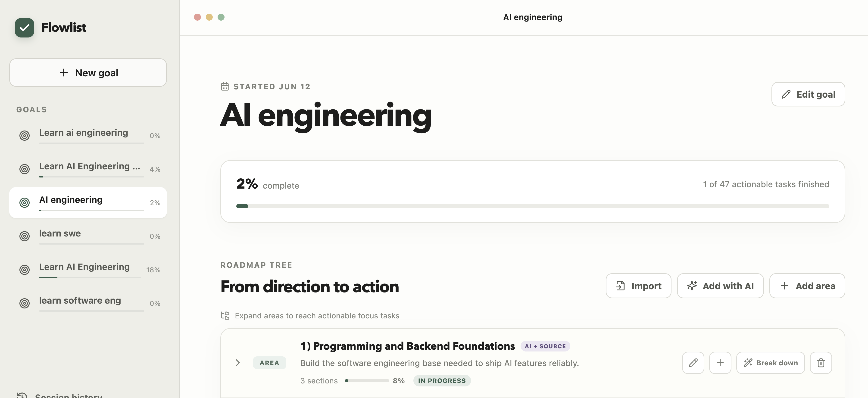The height and width of the screenshot is (398, 868).
Task: Click target icon of Learn AI Engineering 18% goal
Action: click(x=24, y=270)
